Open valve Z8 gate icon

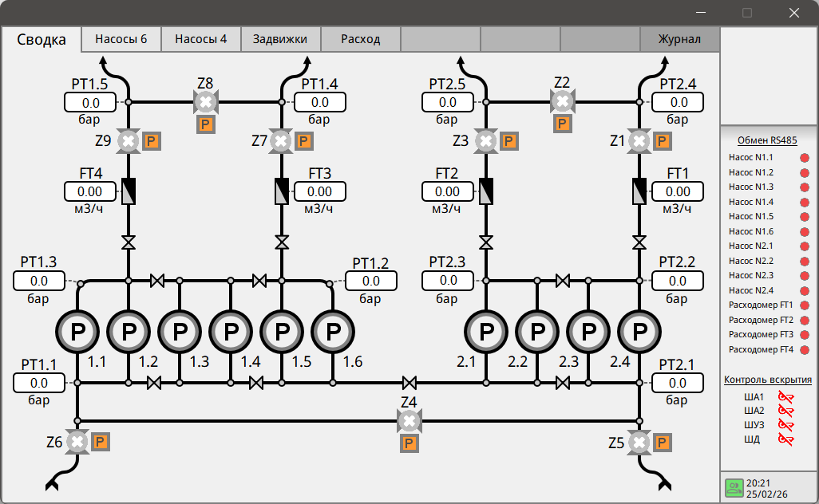point(206,102)
